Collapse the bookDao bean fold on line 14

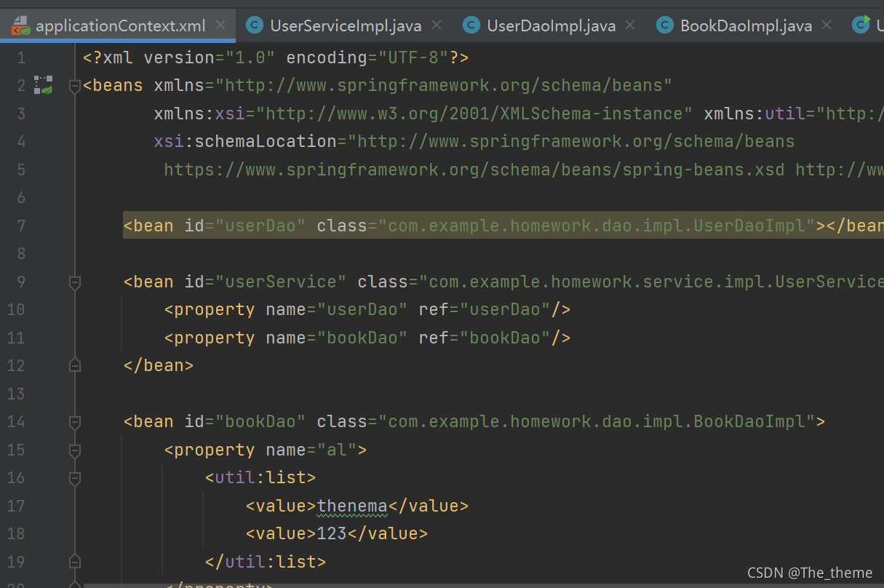74,421
